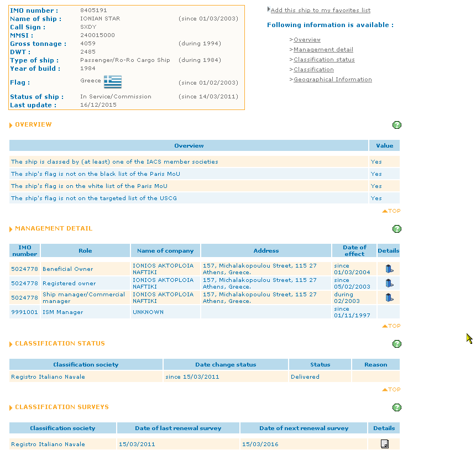This screenshot has width=476, height=450.
Task: Open help icon for Classification Surveys section
Action: click(396, 407)
